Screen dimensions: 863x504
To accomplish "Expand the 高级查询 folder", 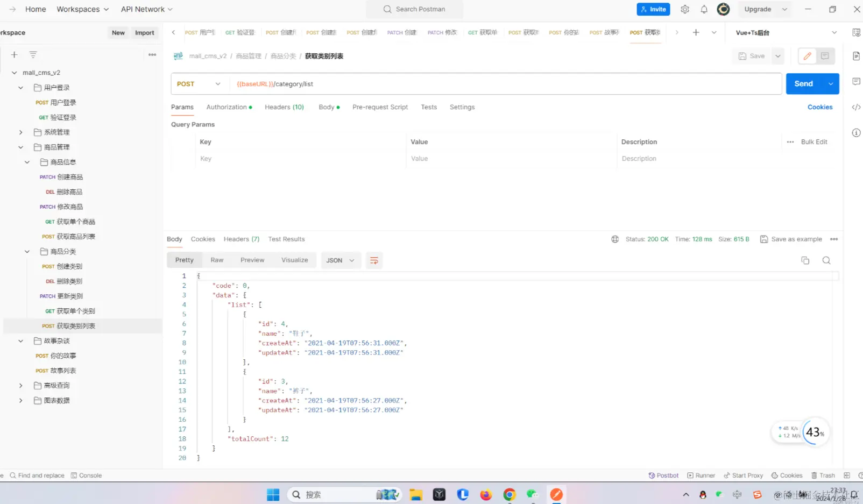I will pyautogui.click(x=21, y=386).
